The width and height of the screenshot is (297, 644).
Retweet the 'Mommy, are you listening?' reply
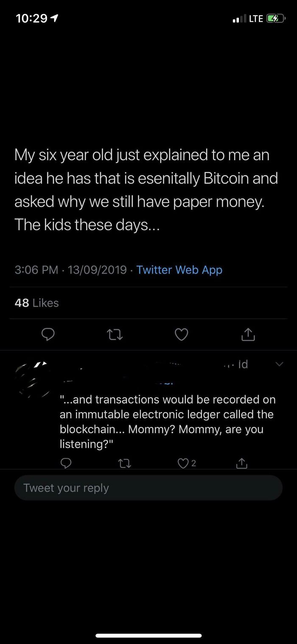point(125,463)
